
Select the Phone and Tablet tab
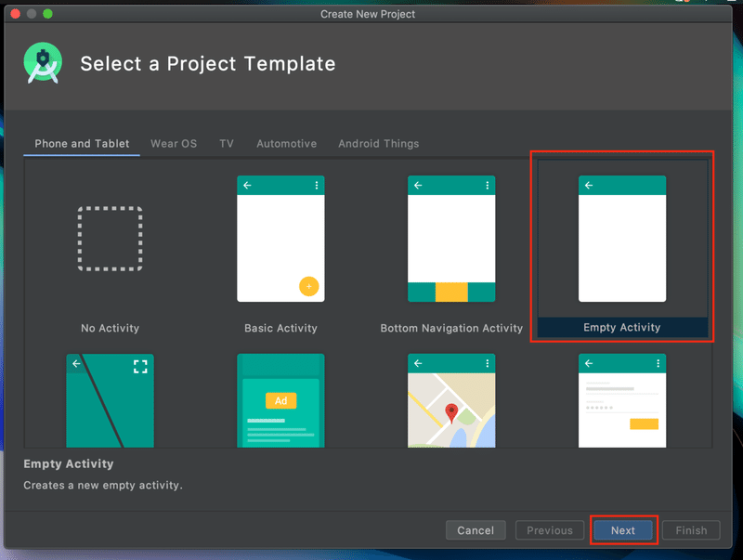(82, 144)
